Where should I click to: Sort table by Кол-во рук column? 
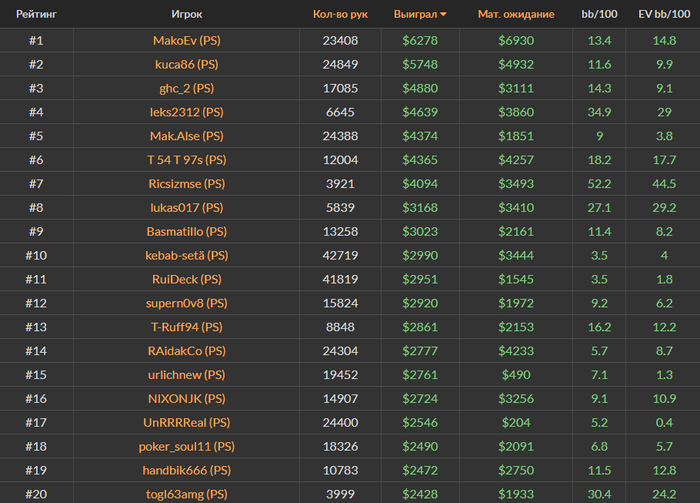340,15
